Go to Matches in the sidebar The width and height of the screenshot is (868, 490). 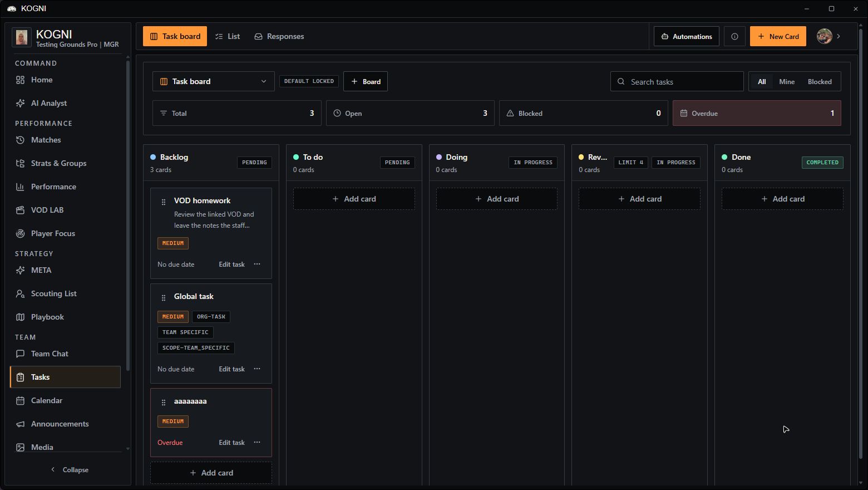click(65, 140)
